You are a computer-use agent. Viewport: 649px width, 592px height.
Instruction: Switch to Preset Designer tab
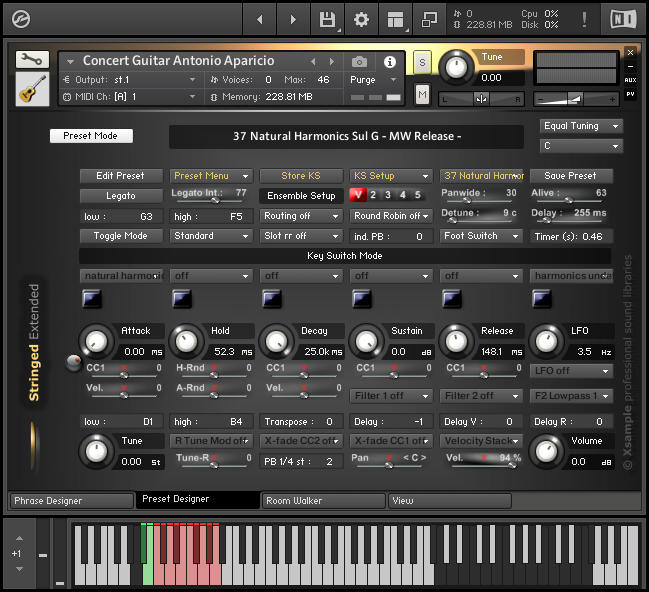click(x=198, y=499)
